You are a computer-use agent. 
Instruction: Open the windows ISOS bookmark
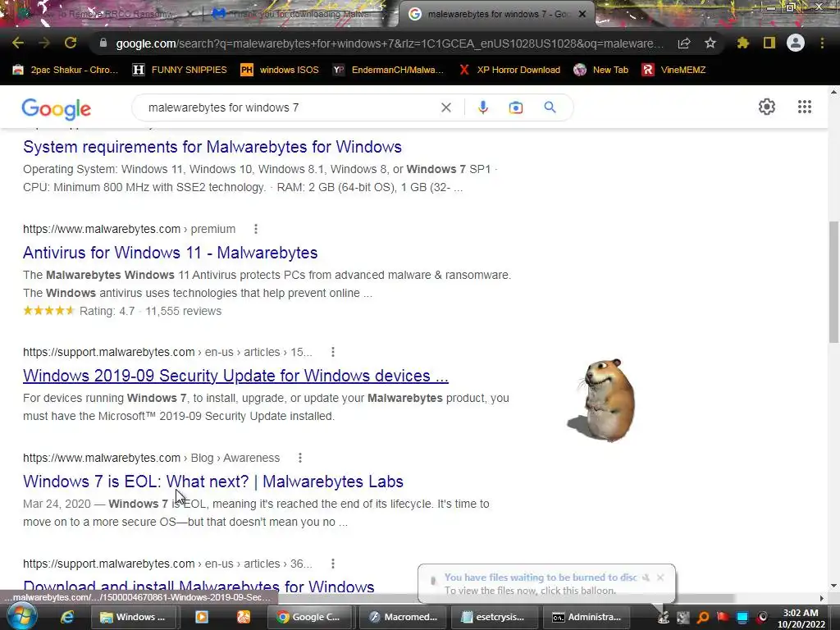coord(279,70)
